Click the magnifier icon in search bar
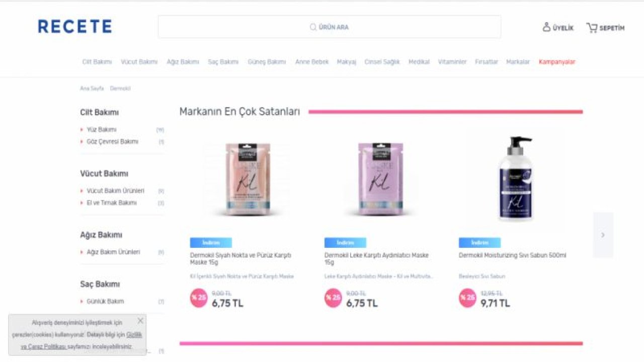644x362 pixels. pyautogui.click(x=313, y=27)
